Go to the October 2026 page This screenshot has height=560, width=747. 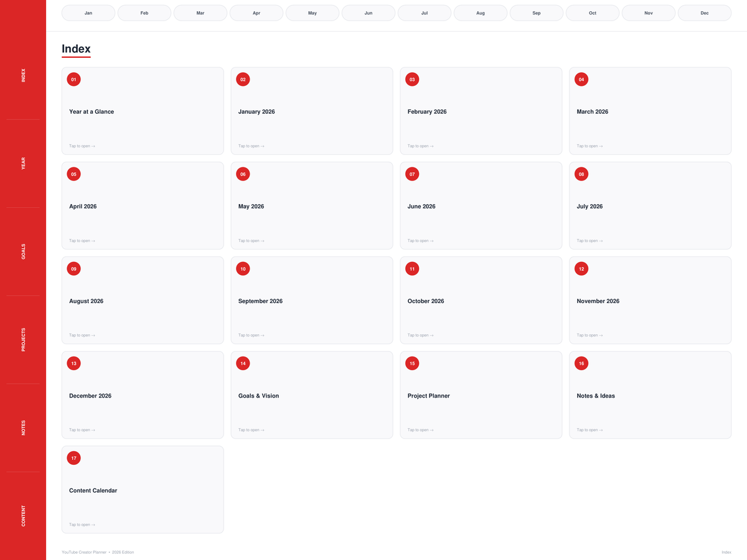(481, 300)
